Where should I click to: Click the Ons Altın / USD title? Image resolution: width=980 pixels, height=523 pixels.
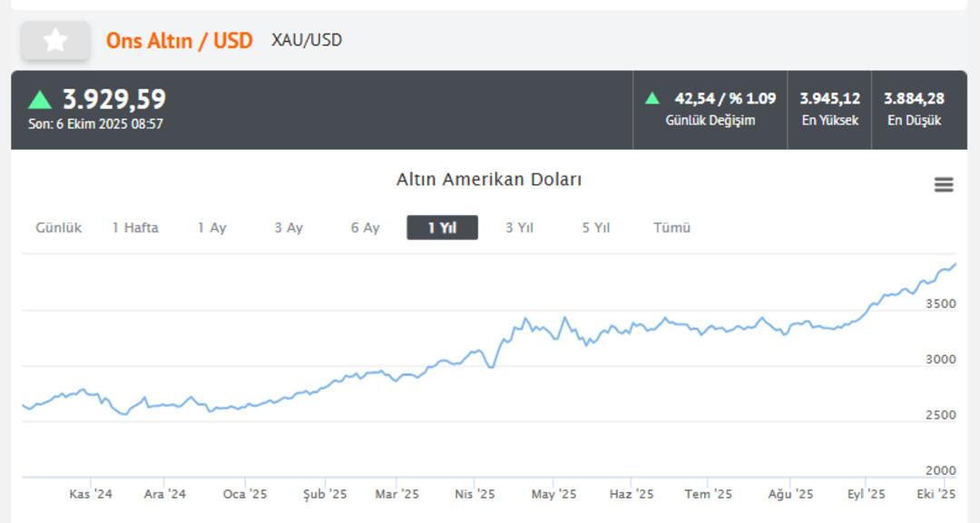(180, 40)
